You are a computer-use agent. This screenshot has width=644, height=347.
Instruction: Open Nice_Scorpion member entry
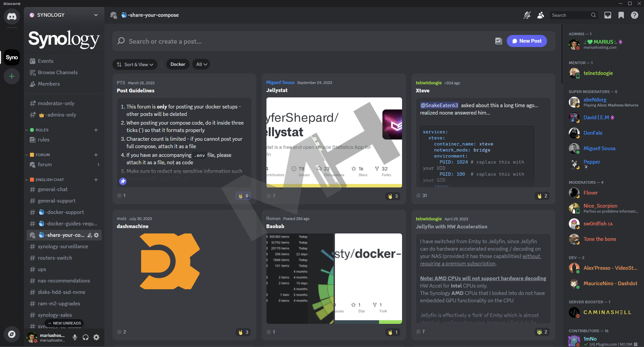[603, 208]
